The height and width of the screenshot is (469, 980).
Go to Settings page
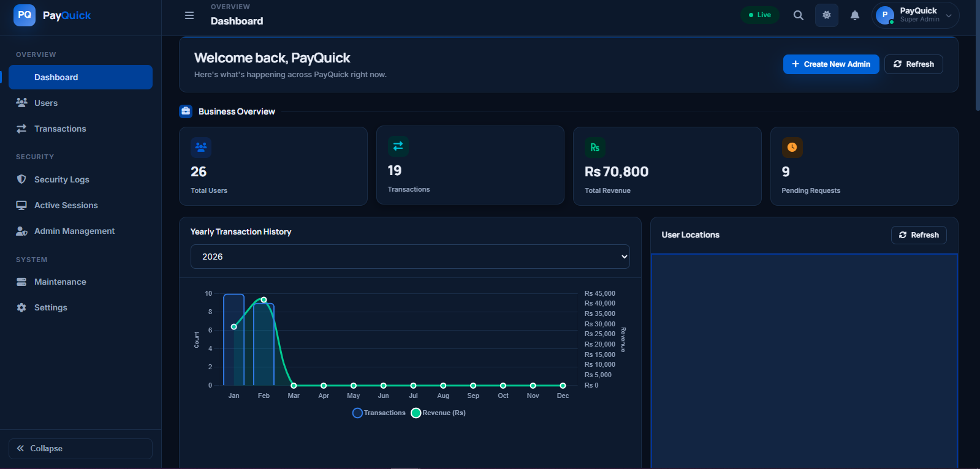tap(80, 307)
